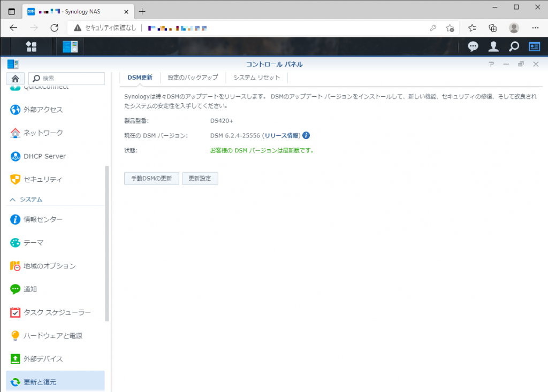Open セキュリティ settings
The height and width of the screenshot is (392, 548).
[55, 179]
